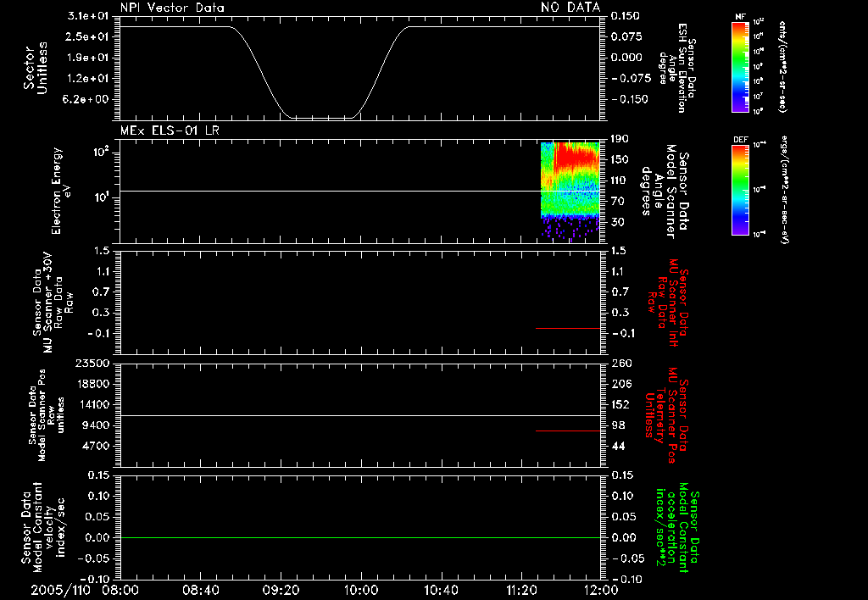Click the 260 right axis value
This screenshot has width=868, height=600.
click(x=621, y=363)
